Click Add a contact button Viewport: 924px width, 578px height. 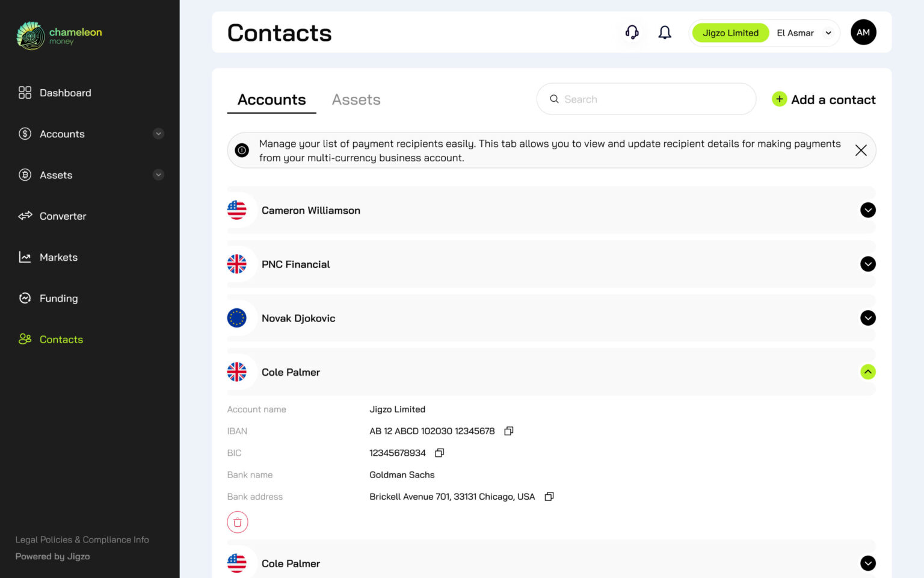[824, 100]
